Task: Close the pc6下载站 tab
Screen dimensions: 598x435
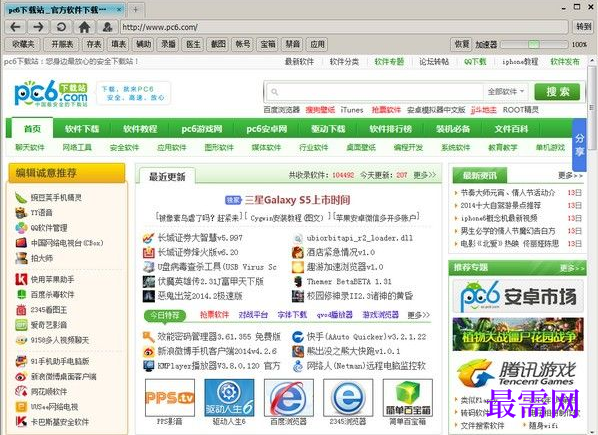Action: click(119, 10)
